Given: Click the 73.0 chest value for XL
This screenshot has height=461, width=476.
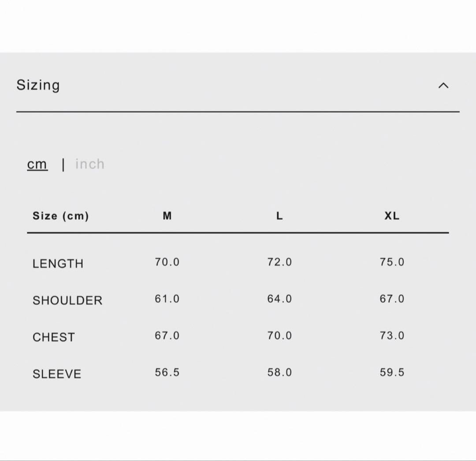Looking at the screenshot, I should tap(392, 336).
